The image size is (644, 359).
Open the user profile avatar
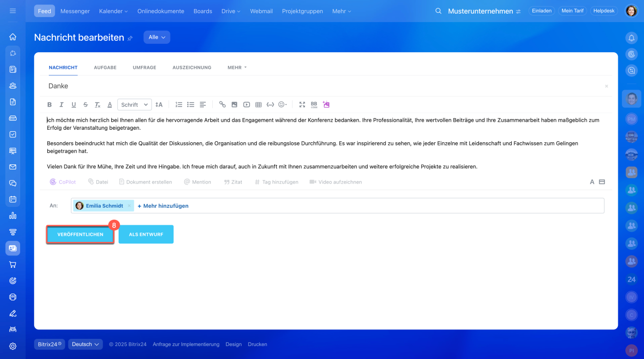[x=631, y=11]
